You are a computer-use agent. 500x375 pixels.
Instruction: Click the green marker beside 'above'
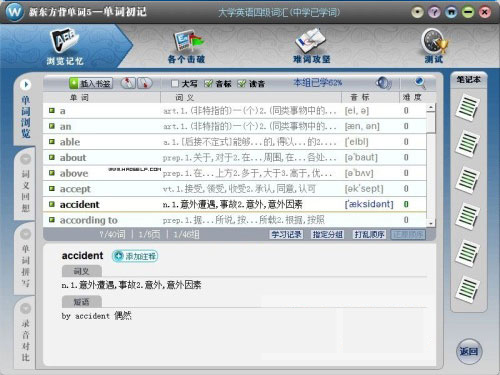[52, 173]
